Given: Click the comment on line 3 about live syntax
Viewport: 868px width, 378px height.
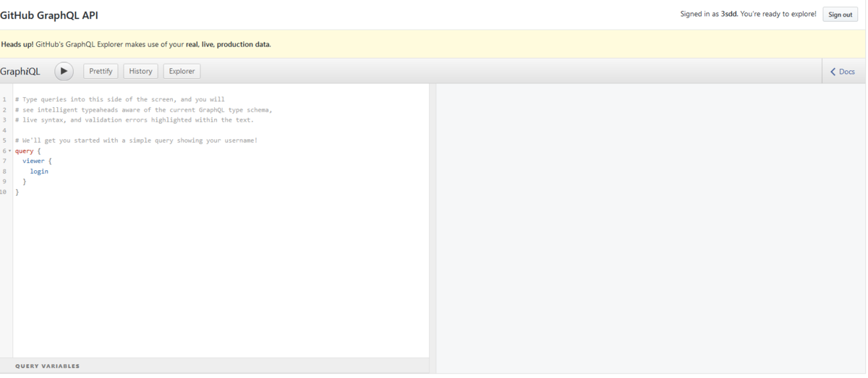Looking at the screenshot, I should pyautogui.click(x=135, y=119).
